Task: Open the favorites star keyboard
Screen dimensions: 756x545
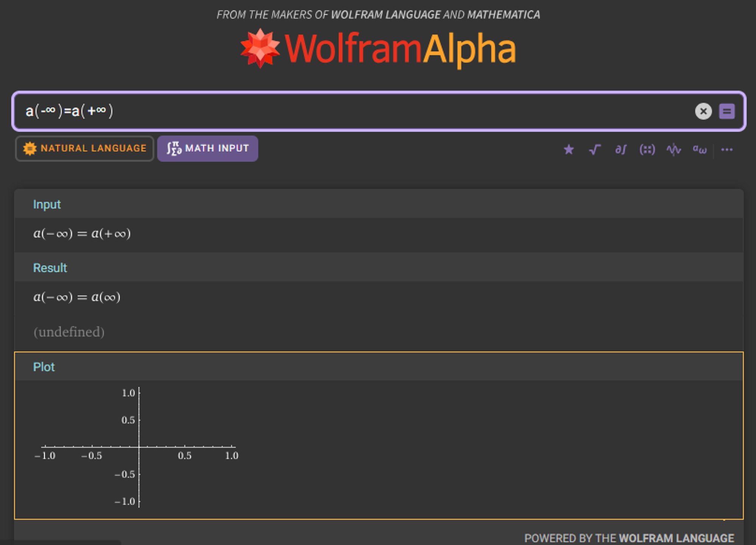Action: coord(569,150)
